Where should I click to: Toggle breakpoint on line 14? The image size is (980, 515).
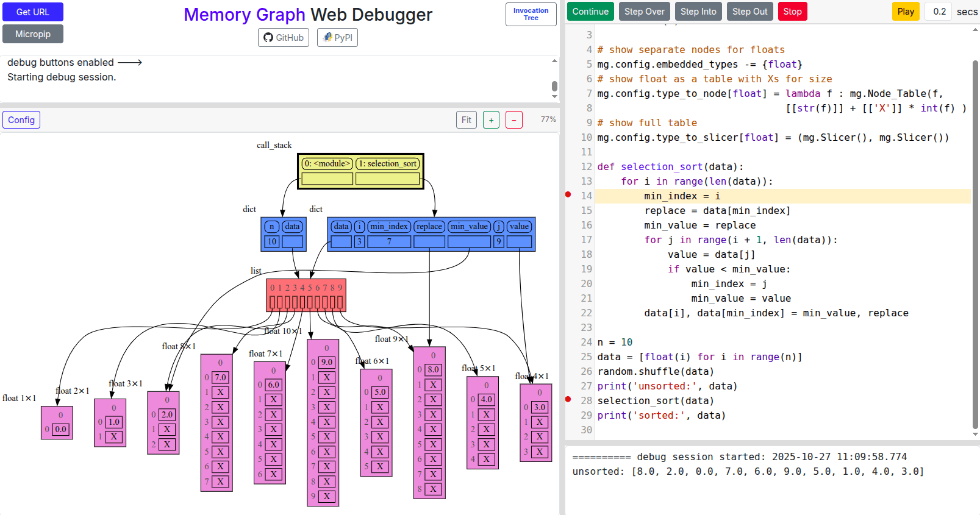(568, 195)
